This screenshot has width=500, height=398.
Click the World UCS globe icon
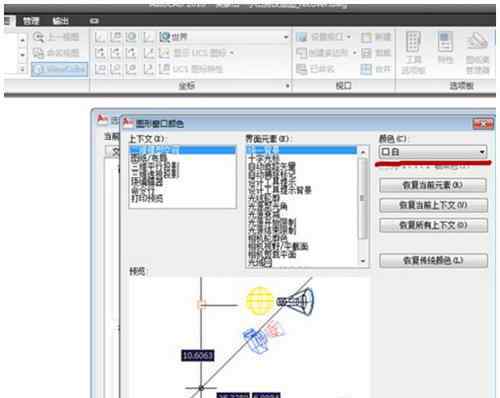pos(165,37)
